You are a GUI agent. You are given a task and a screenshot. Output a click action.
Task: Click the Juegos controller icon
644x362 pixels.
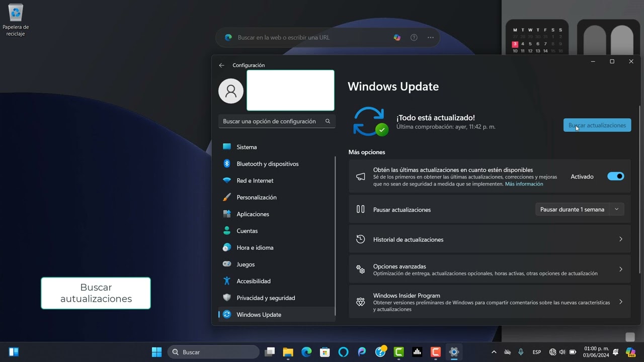[x=227, y=264]
